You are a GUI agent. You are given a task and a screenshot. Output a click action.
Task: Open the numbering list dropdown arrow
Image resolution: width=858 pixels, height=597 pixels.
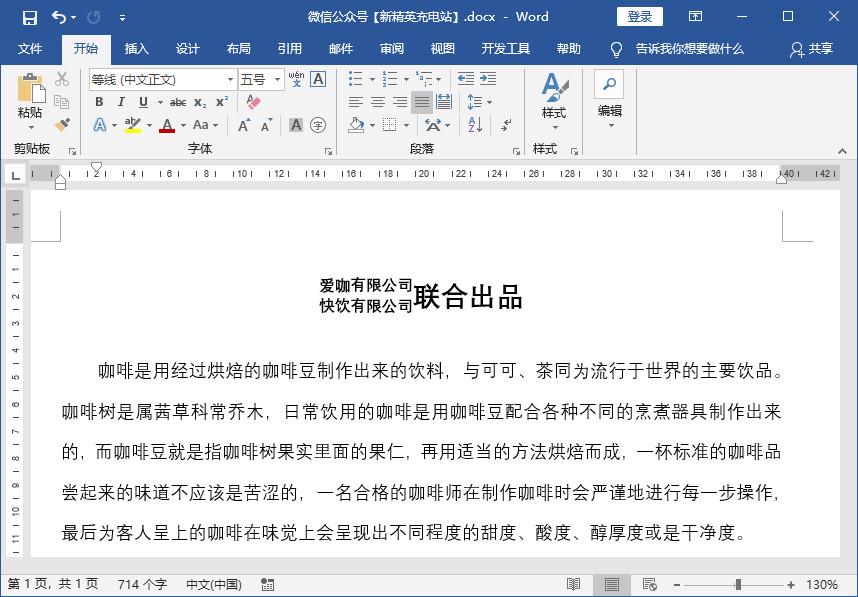[406, 79]
